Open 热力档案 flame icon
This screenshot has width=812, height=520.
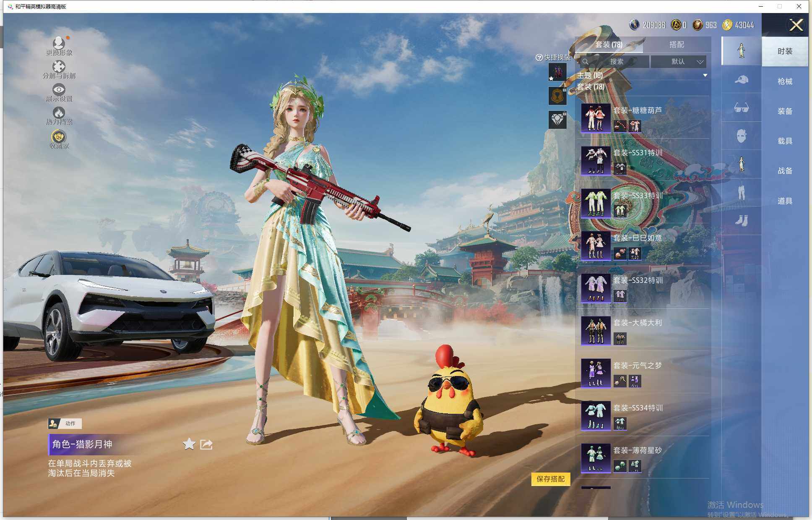[59, 113]
